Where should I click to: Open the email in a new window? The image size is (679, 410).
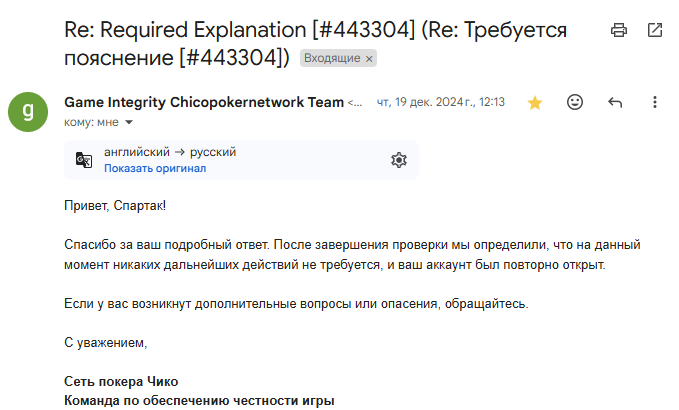(655, 30)
